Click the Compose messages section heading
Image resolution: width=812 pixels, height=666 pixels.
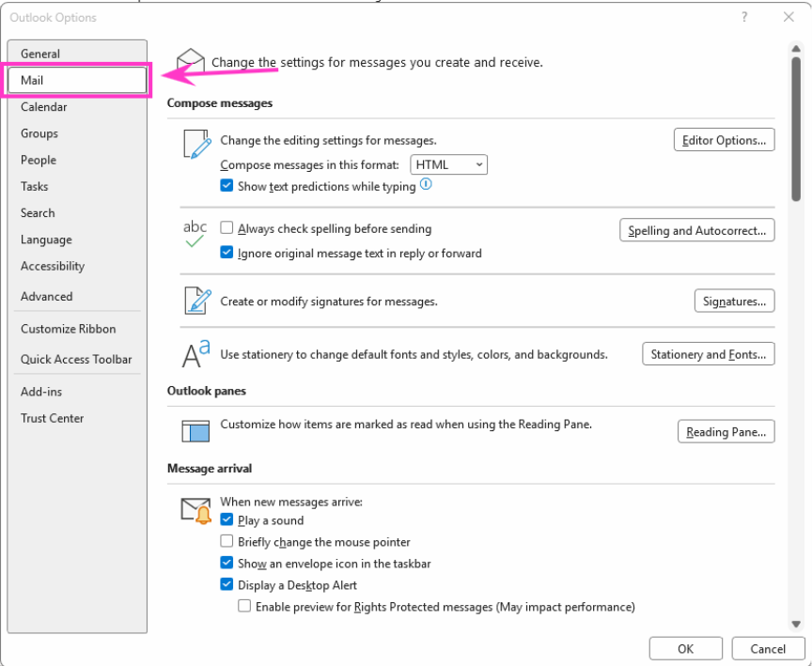pos(220,103)
